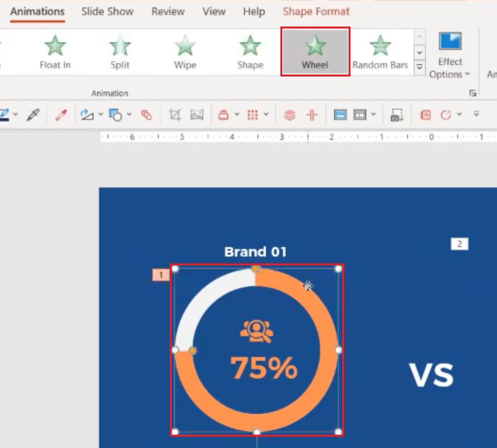Select the orange people search icon graphic
The height and width of the screenshot is (448, 497).
tap(256, 331)
